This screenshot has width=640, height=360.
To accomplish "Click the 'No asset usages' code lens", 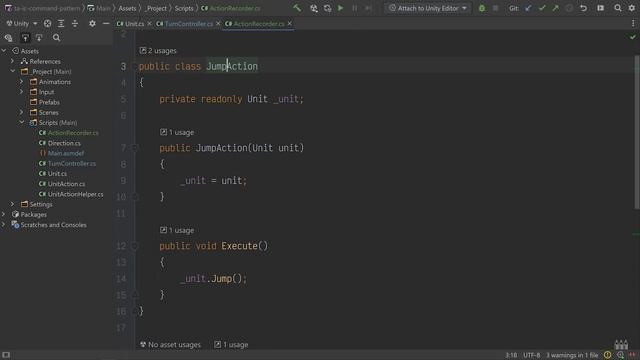I will pyautogui.click(x=170, y=344).
